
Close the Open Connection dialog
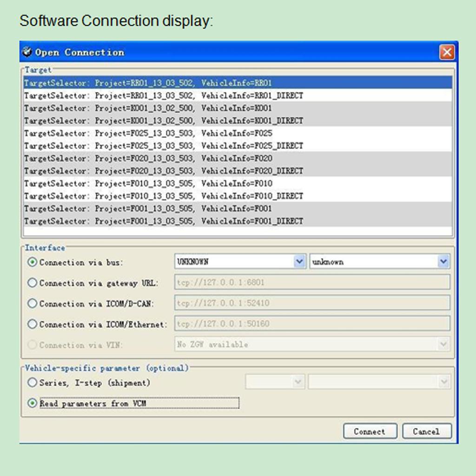coord(447,52)
